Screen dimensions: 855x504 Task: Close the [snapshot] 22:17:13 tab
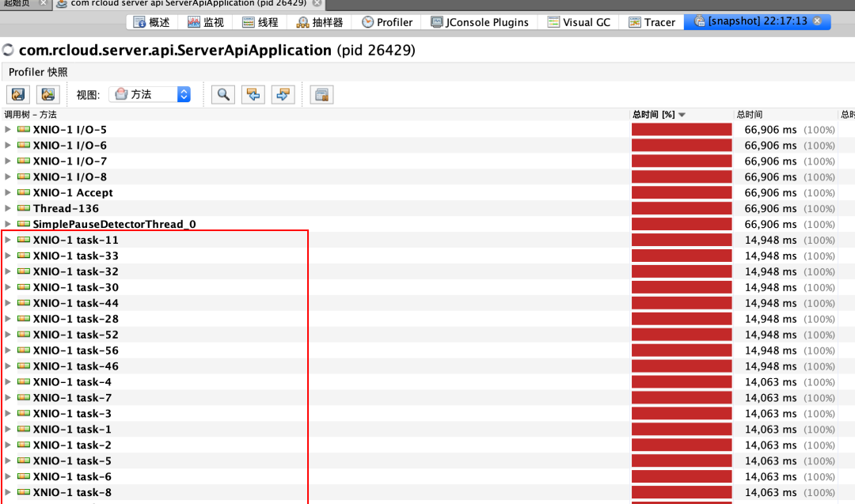[x=817, y=21]
